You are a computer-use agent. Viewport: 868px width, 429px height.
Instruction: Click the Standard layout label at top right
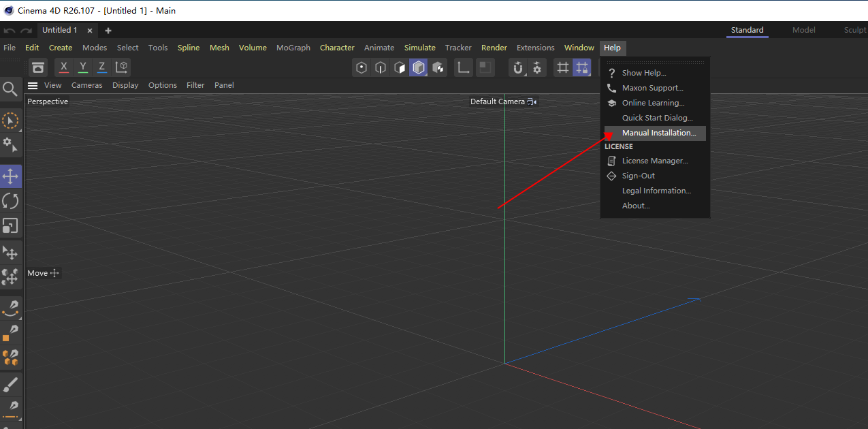[747, 30]
